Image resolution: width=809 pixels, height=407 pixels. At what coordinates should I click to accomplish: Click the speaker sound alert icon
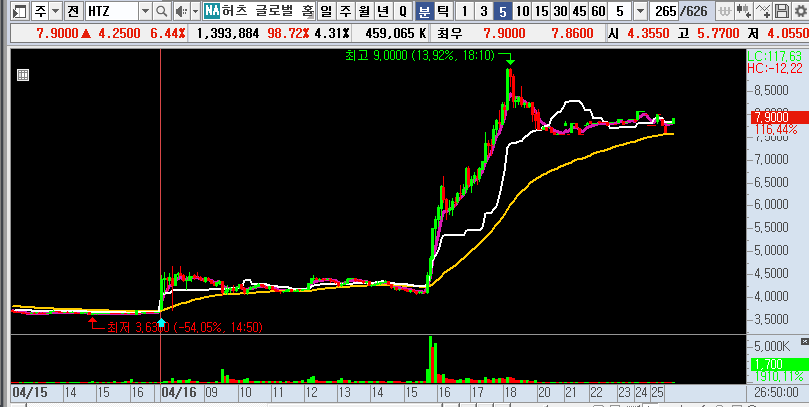[x=181, y=11]
